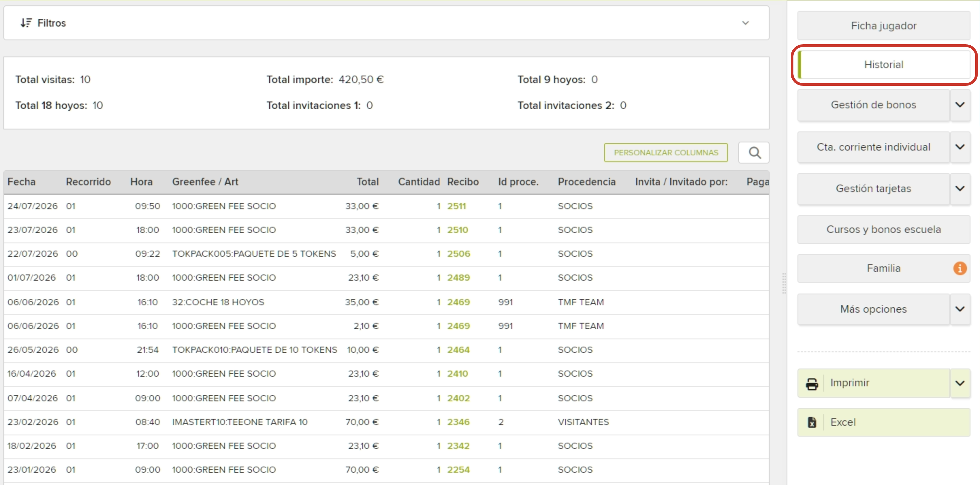Open the Imprimir dropdown arrow
Screen dimensions: 980x485
tap(960, 383)
